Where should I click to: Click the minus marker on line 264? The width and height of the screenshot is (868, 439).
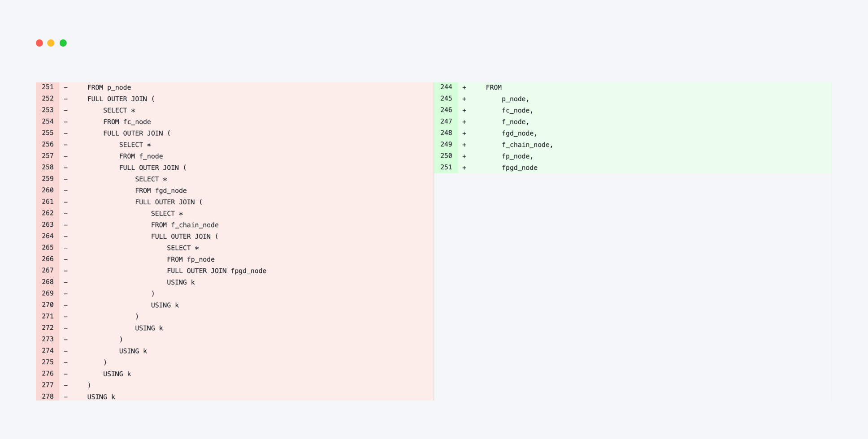pos(66,236)
